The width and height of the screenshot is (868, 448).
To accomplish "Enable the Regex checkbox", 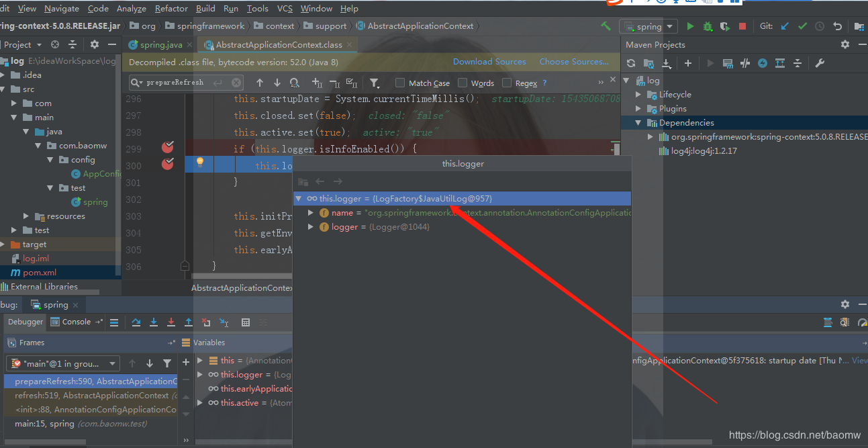I will coord(507,83).
